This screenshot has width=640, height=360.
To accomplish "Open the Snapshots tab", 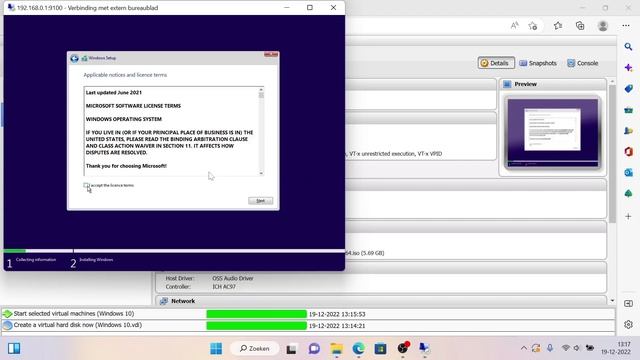I will point(538,63).
